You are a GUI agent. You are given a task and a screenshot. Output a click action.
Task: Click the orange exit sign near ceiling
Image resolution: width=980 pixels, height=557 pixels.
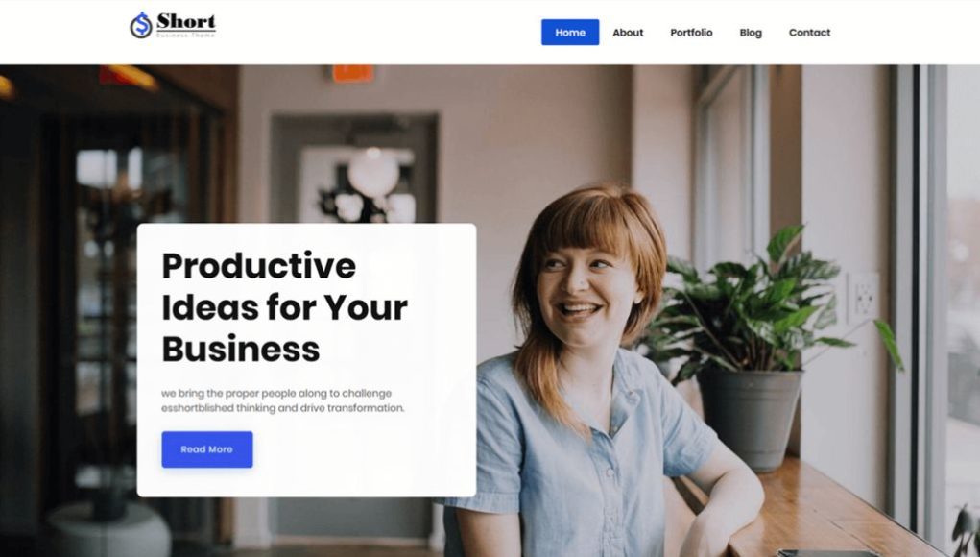click(x=353, y=73)
